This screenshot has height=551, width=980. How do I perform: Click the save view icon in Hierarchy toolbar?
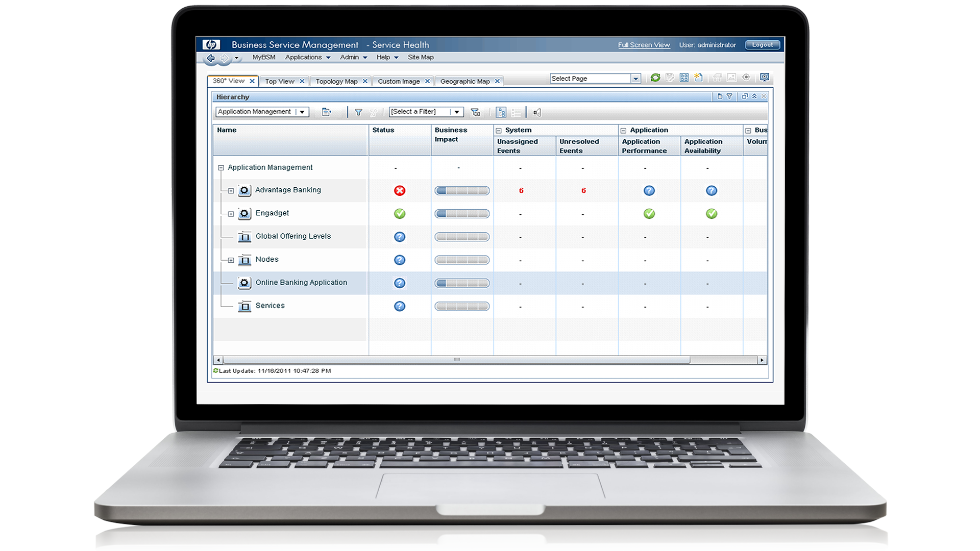pos(327,112)
